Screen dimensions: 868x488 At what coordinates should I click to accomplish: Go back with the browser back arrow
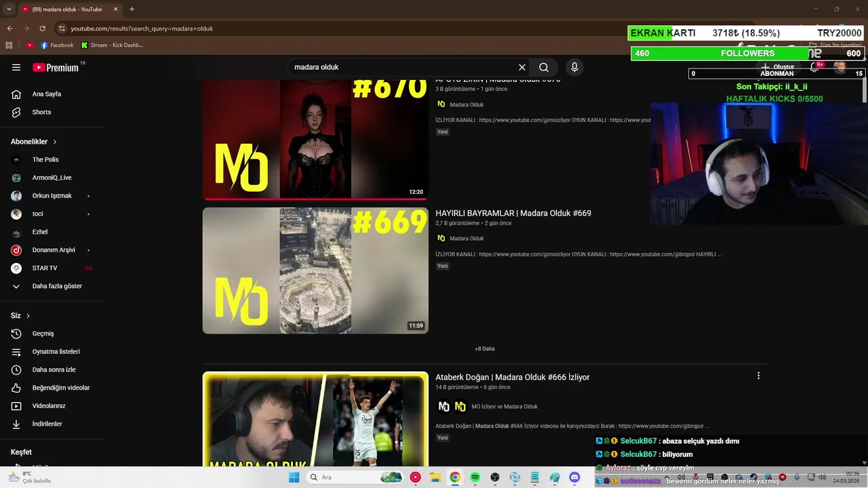coord(9,28)
